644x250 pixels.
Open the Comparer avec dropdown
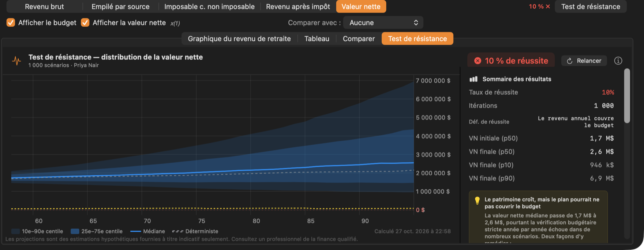[x=383, y=23]
